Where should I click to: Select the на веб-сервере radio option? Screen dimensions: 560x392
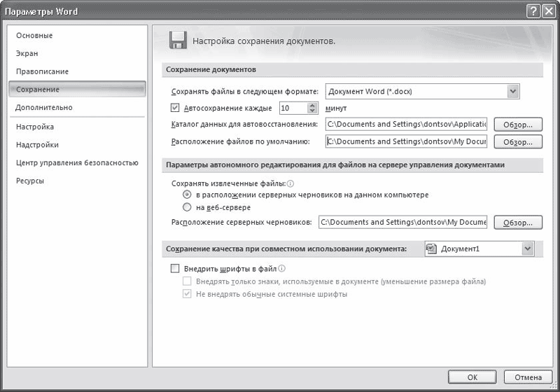tap(187, 207)
